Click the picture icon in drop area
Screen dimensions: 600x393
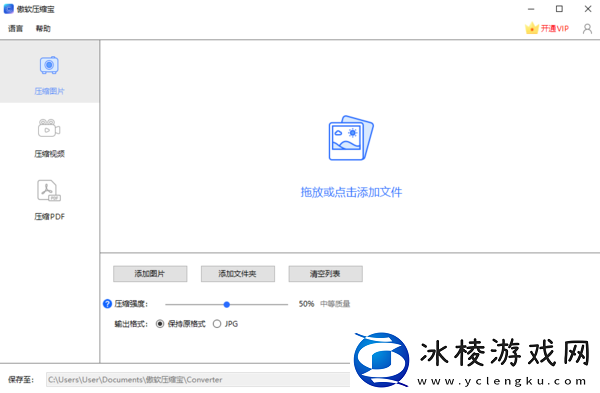(x=351, y=138)
